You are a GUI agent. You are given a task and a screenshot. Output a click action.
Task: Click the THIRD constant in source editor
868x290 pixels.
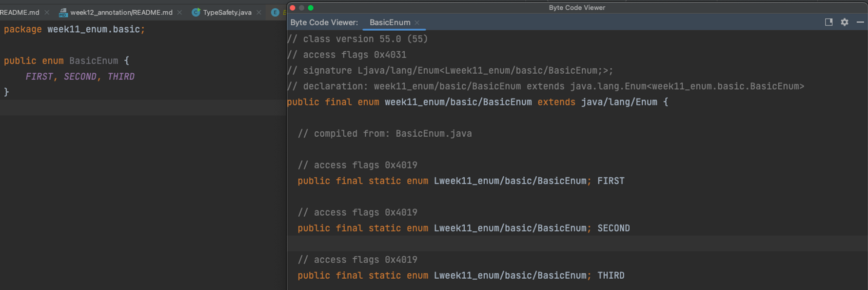coord(121,77)
